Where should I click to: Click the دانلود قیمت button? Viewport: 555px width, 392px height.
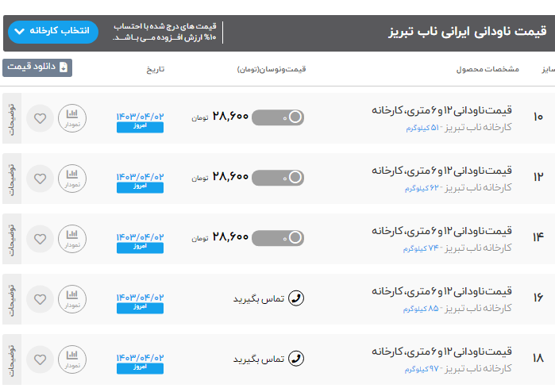[37, 67]
